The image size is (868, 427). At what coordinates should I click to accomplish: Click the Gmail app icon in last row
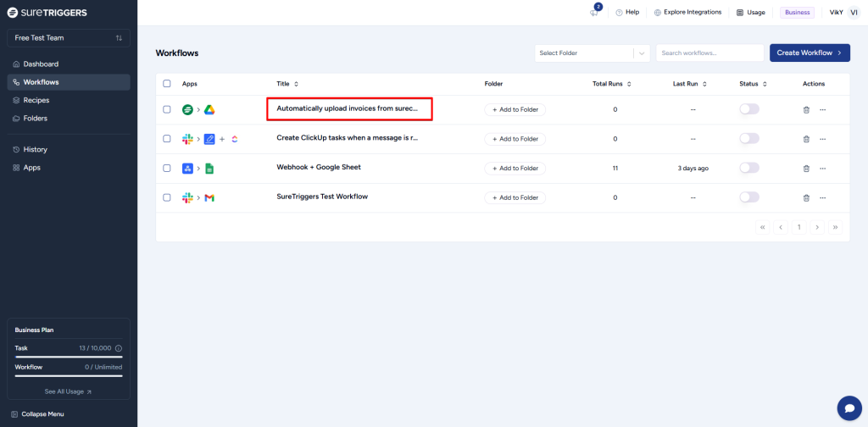(x=209, y=197)
